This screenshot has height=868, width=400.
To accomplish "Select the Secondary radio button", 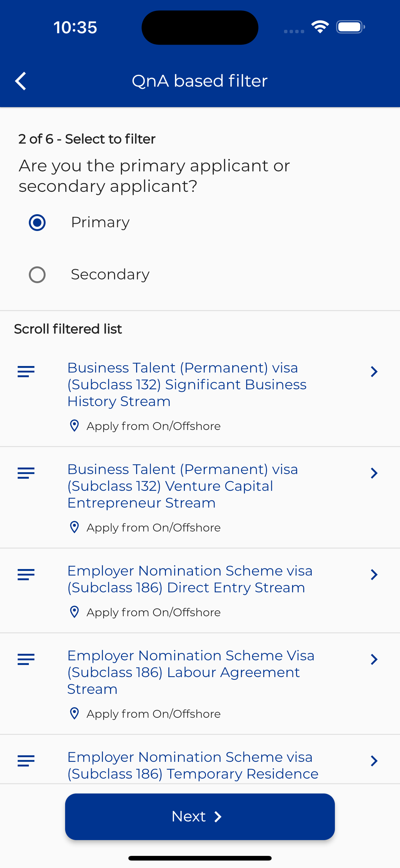I will (37, 275).
